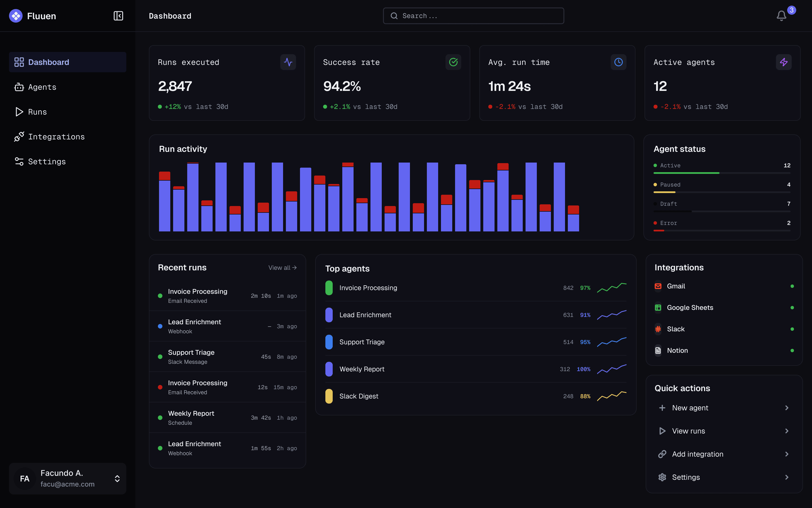The height and width of the screenshot is (508, 812).
Task: Click the Draft count 7 in Agent status
Action: tap(789, 204)
